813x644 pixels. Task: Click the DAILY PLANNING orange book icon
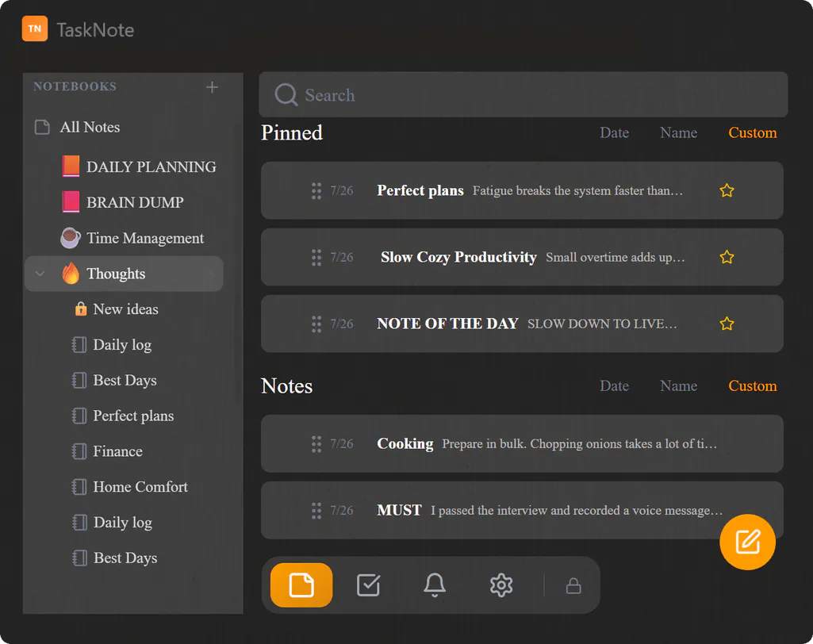tap(71, 167)
